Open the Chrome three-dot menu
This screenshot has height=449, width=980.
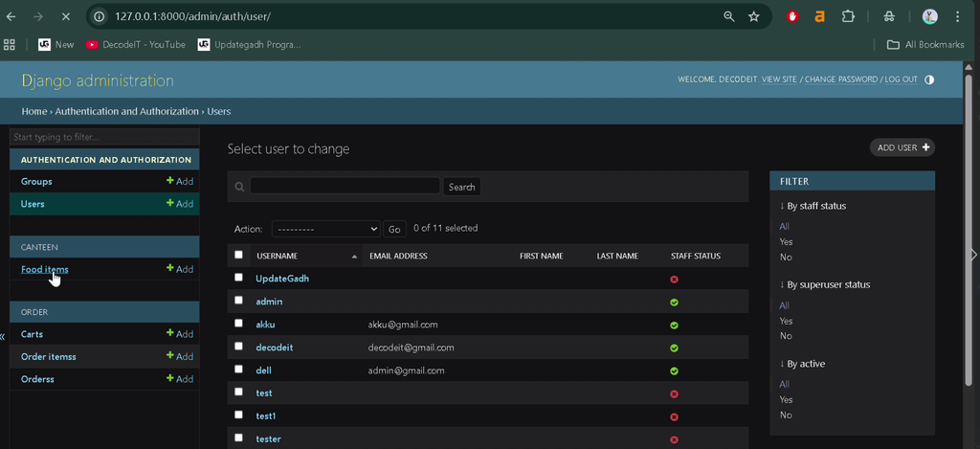pyautogui.click(x=957, y=17)
